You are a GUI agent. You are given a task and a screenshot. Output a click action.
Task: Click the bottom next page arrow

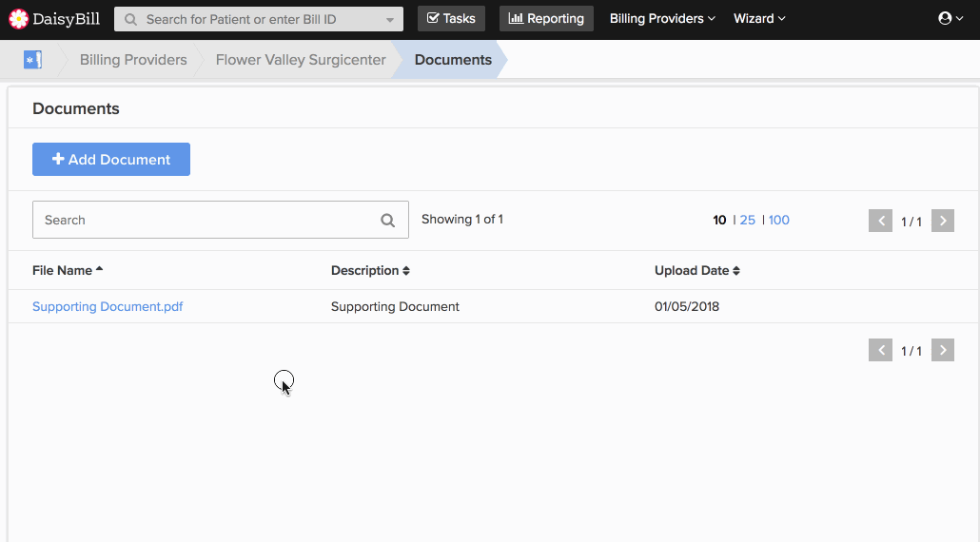[943, 350]
